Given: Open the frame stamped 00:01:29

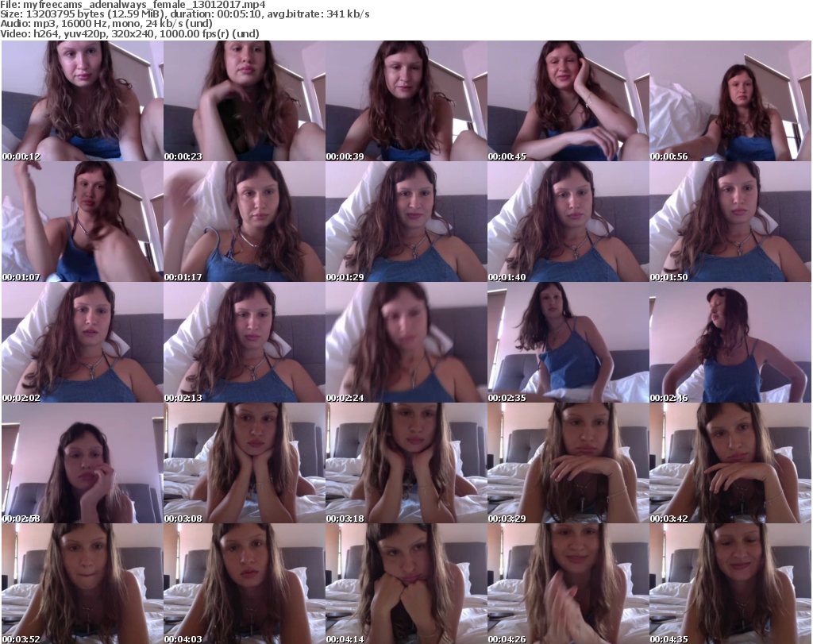Looking at the screenshot, I should point(406,222).
